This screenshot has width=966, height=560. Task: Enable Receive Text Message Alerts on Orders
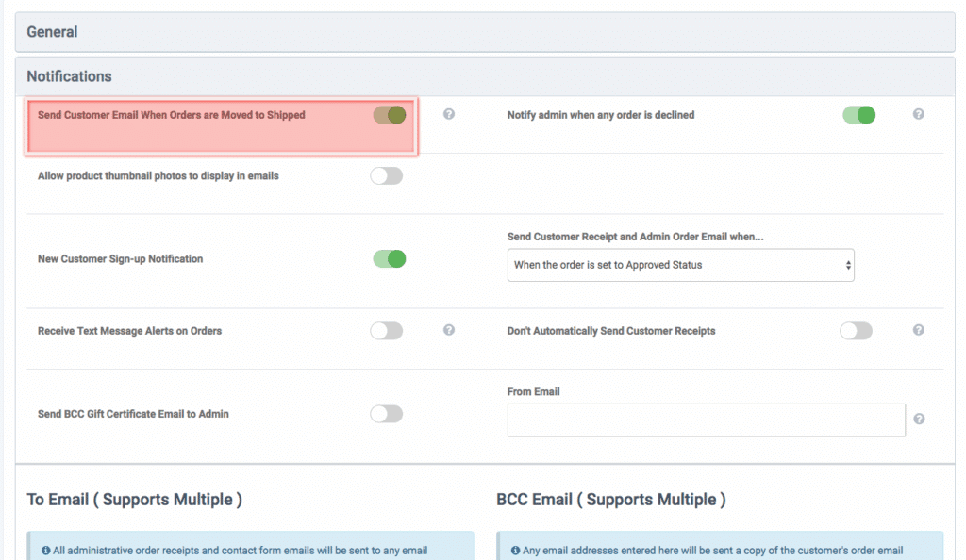point(386,331)
